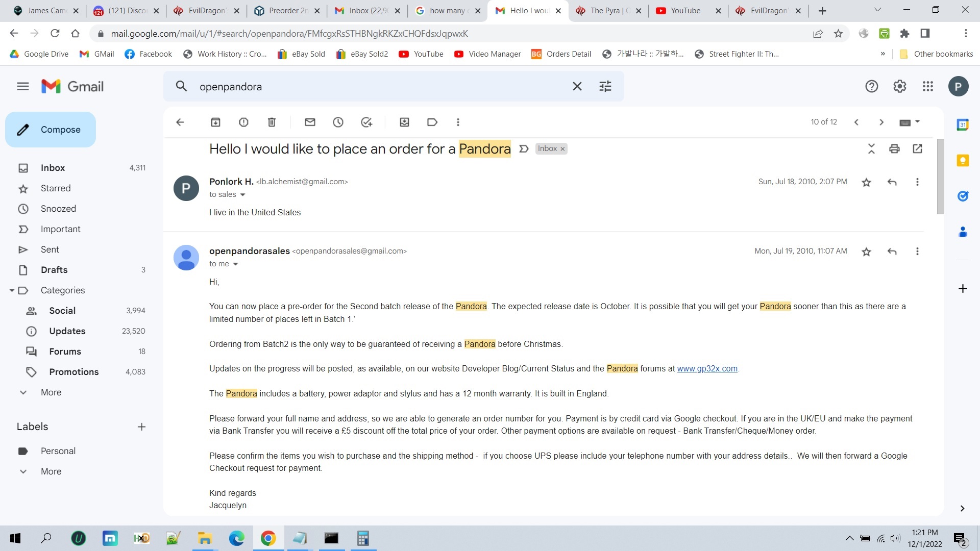Print all messages in conversation

coord(894,148)
